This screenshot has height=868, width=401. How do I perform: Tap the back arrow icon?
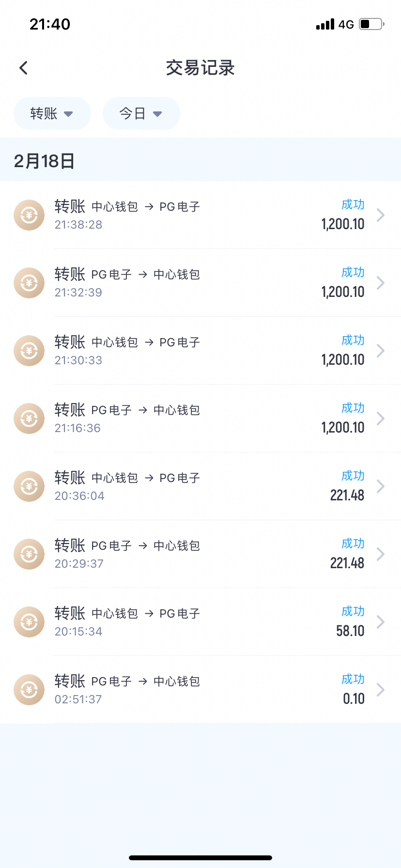[x=23, y=68]
